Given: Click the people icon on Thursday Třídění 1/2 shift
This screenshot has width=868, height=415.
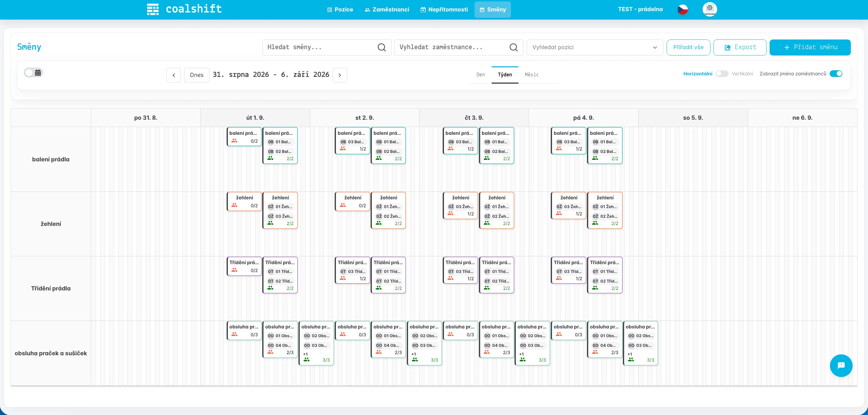Looking at the screenshot, I should coord(451,278).
